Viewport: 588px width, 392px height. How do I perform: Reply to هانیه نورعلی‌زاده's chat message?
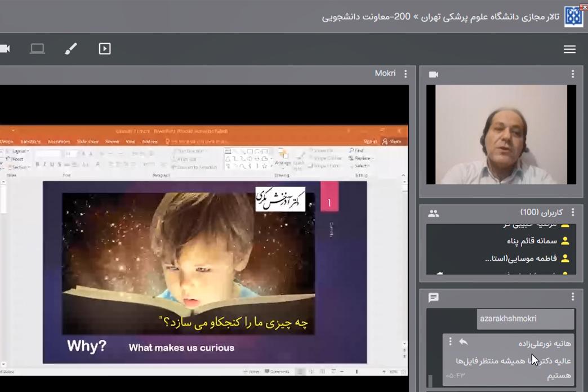coord(464,342)
